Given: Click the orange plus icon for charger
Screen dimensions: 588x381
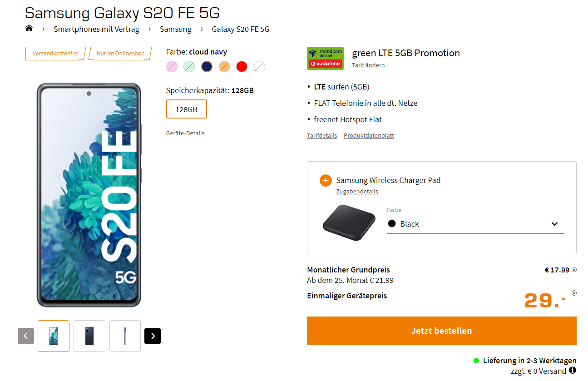Looking at the screenshot, I should [326, 180].
